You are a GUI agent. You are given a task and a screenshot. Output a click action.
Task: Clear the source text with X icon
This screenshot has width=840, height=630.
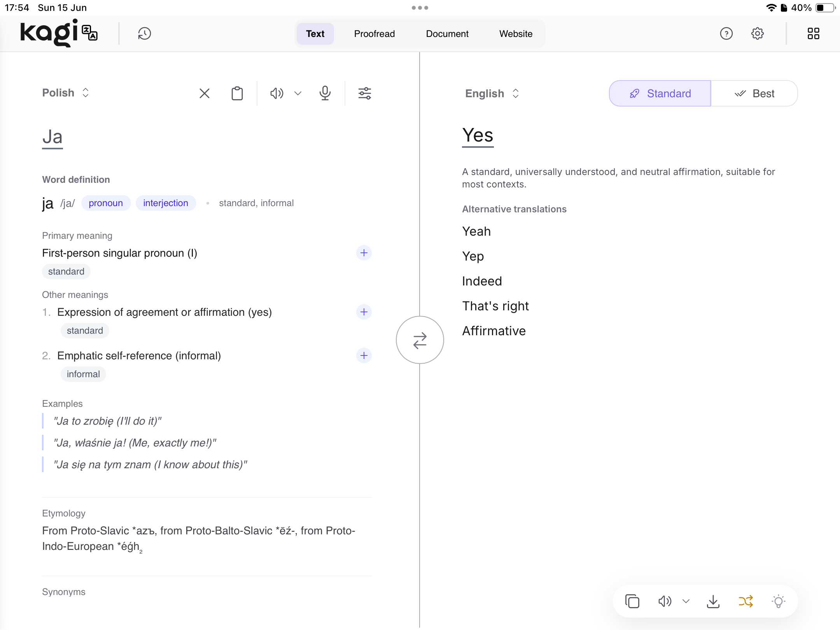(205, 93)
